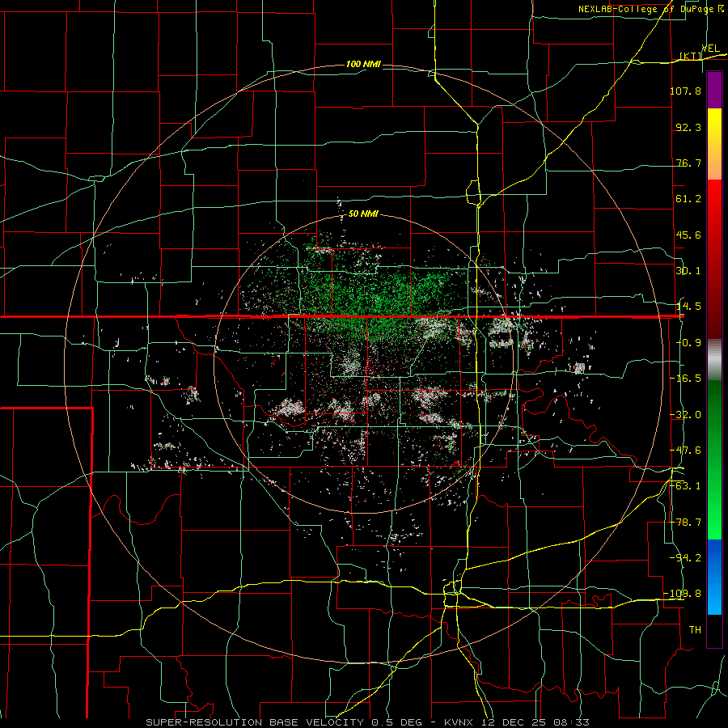Click the blue segment of the color bar
Screen dimensions: 728x728
point(714,577)
